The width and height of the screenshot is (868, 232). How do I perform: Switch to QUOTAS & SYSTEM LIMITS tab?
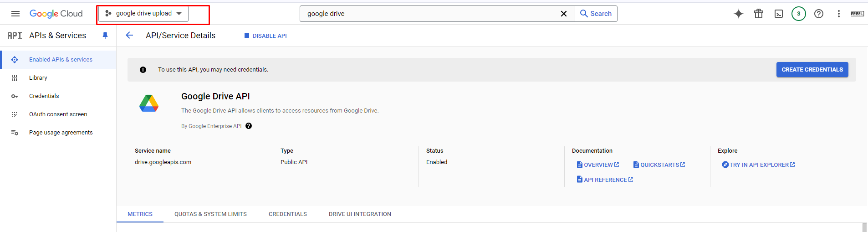click(210, 214)
